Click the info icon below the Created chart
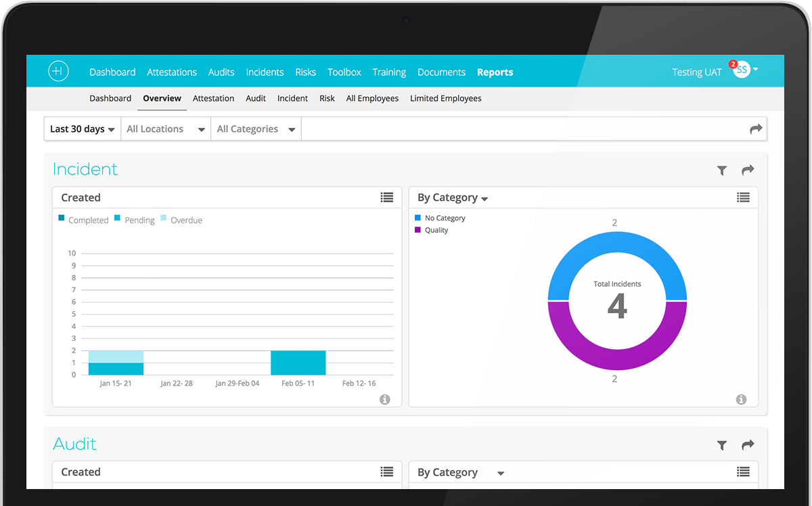812x506 pixels. [x=384, y=399]
